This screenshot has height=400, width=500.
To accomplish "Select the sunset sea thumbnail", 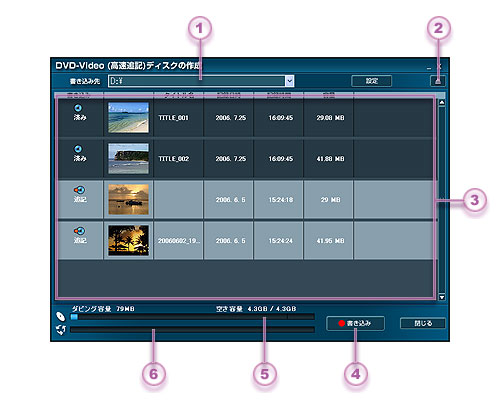I will pos(128,199).
